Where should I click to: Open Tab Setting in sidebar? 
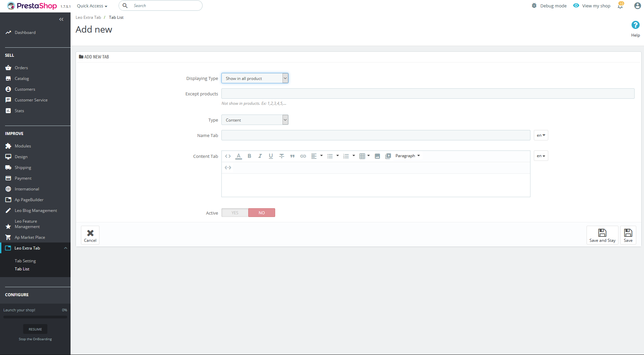[x=25, y=261]
